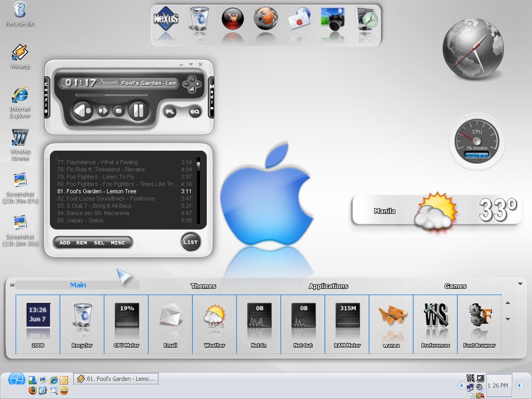
Task: Open the Email item in the shelf
Action: coord(170,325)
